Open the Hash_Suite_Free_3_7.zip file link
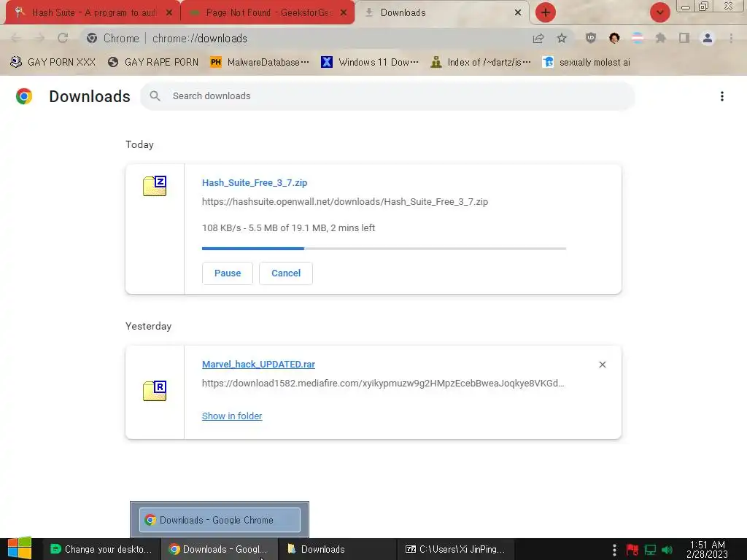The image size is (747, 560). [255, 183]
